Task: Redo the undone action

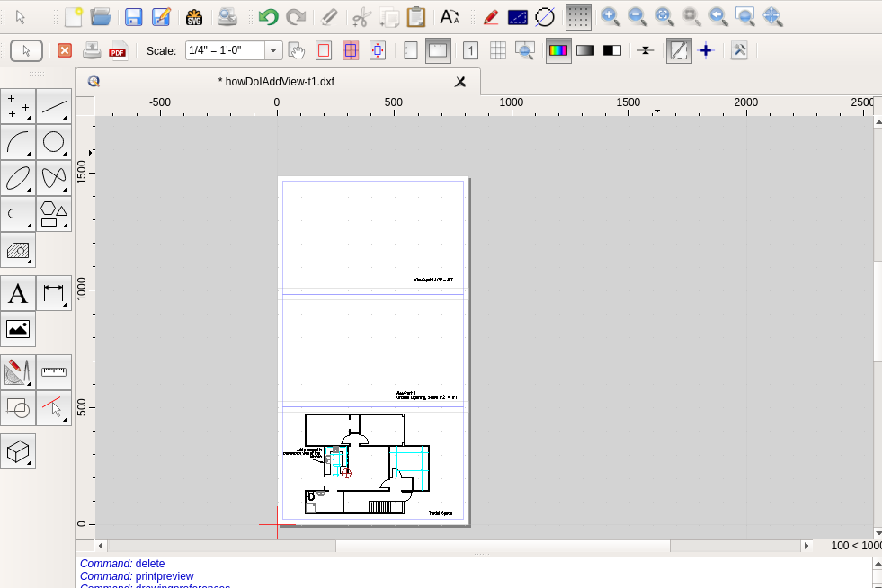Action: click(x=295, y=17)
